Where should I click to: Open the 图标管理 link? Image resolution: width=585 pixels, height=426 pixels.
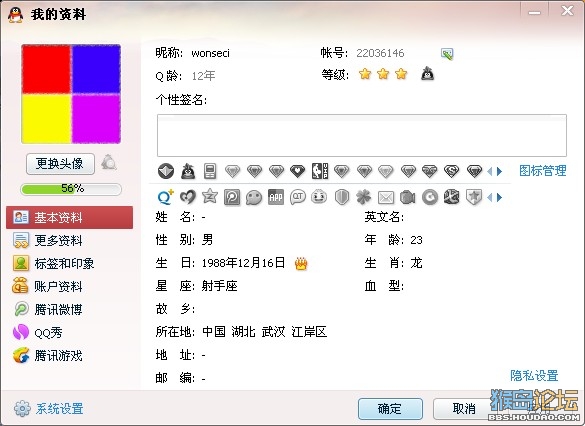543,171
